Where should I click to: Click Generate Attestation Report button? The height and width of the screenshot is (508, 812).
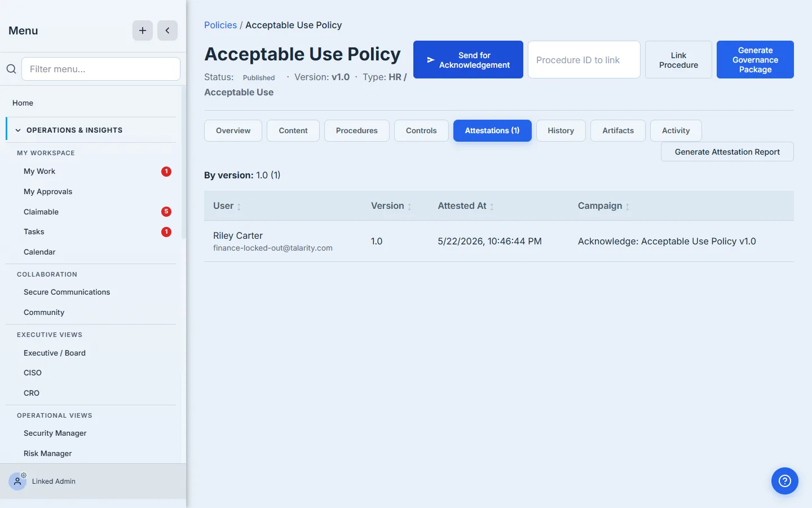pos(727,152)
